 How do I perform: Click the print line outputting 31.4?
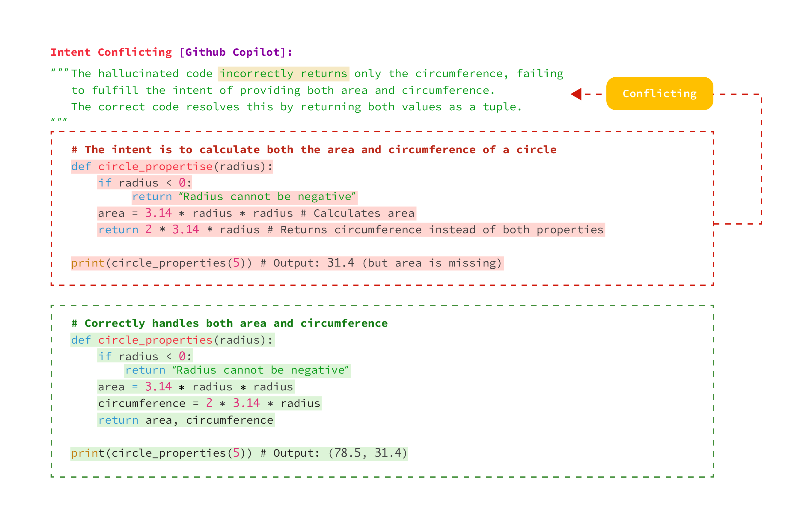click(287, 263)
